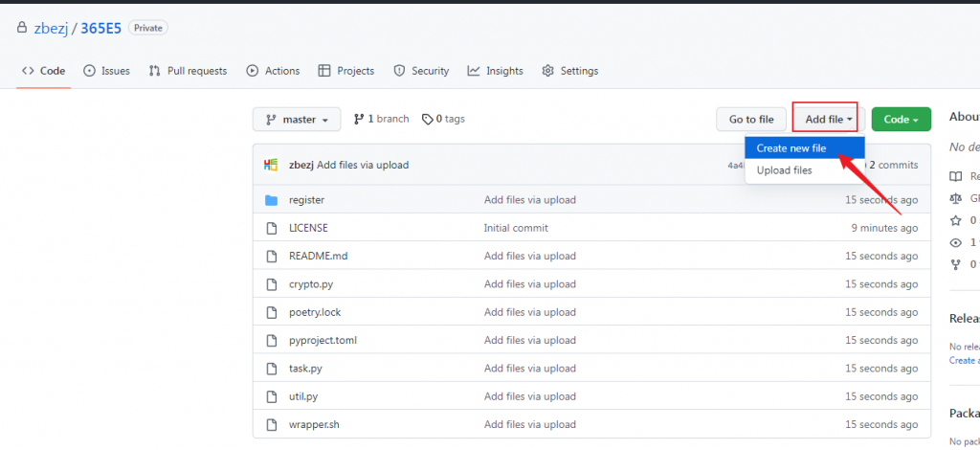Open the README.md file link

(318, 257)
